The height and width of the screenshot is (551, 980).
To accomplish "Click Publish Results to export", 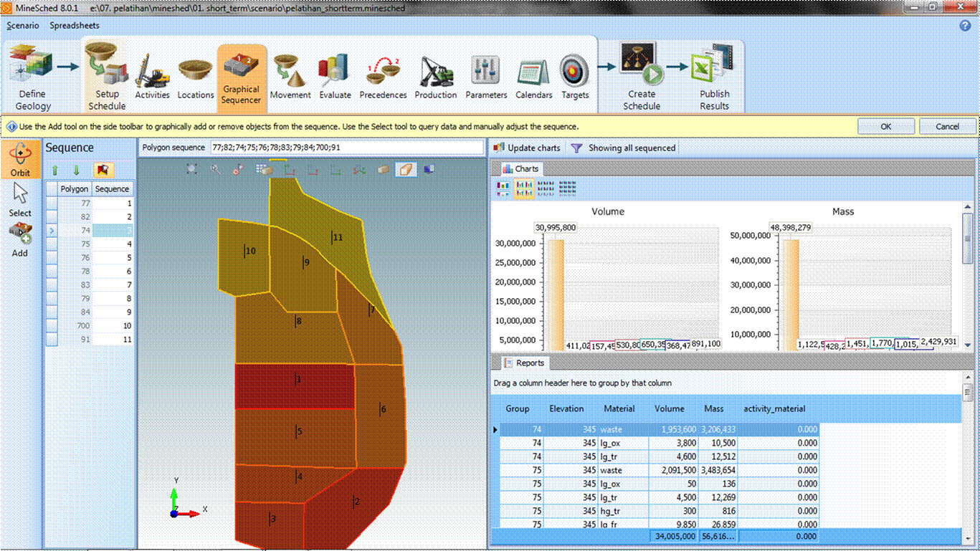I will pos(714,72).
